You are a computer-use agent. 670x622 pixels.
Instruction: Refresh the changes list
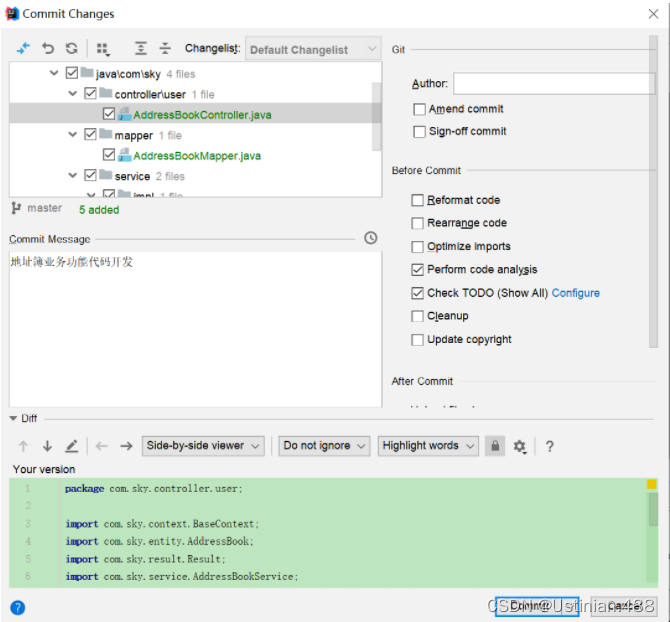[x=72, y=48]
